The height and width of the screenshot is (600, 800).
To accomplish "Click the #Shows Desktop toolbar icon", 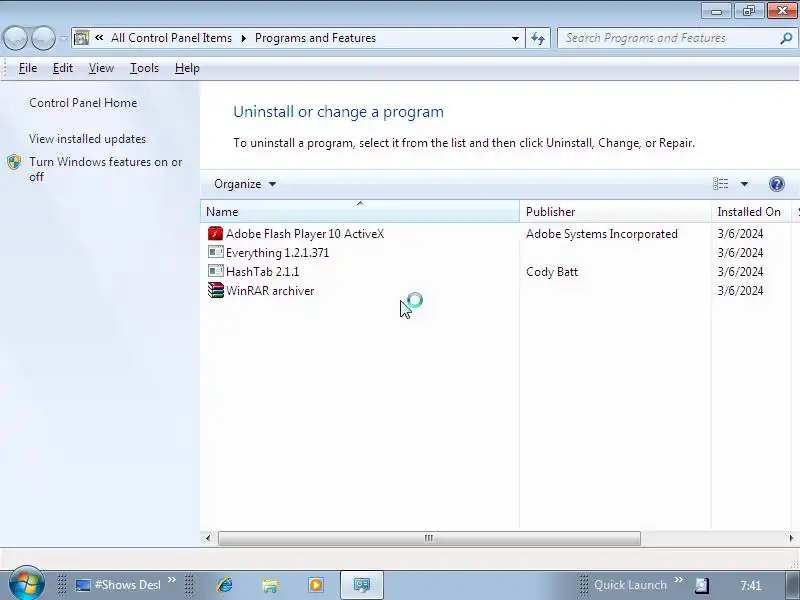I will pos(83,585).
